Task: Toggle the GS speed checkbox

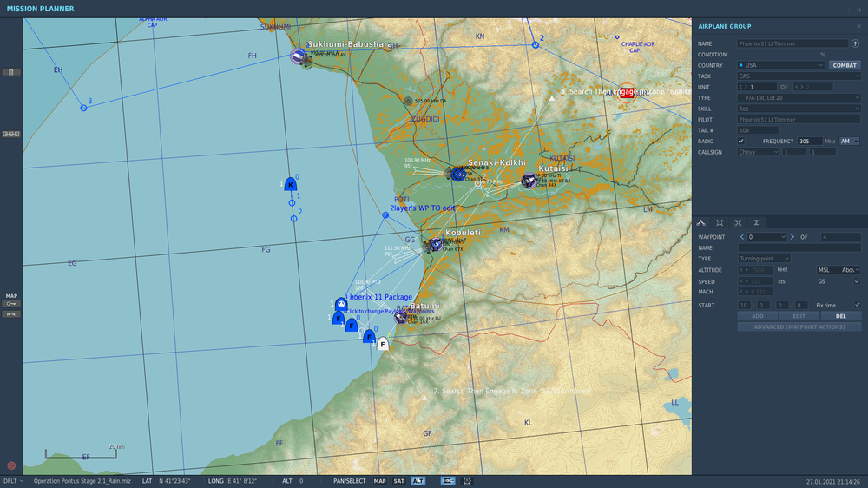Action: (857, 281)
